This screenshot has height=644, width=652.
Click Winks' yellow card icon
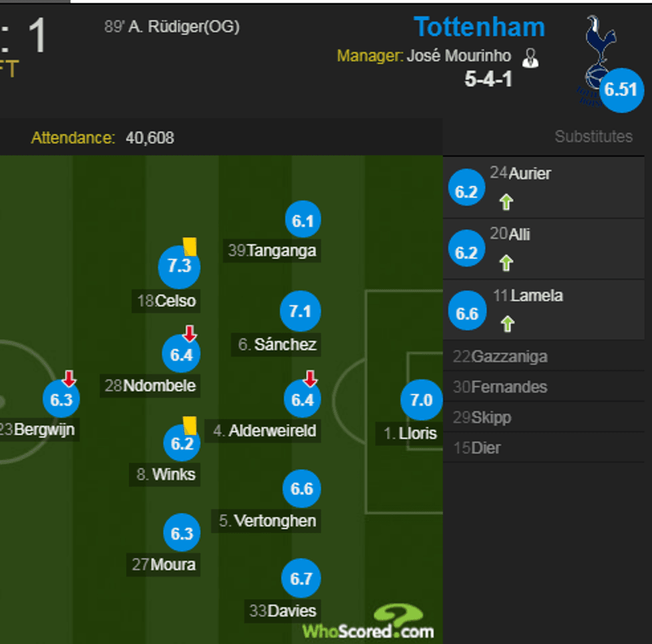click(190, 425)
